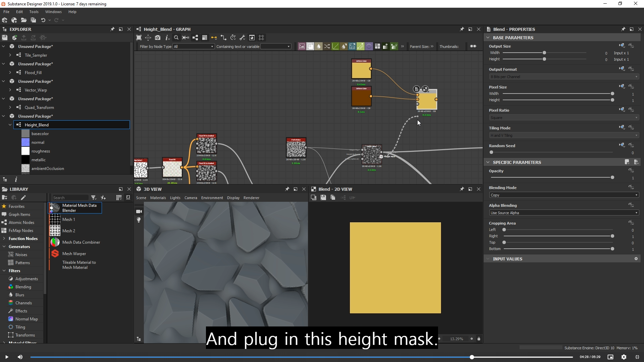Viewport: 644px width, 362px height.
Task: Click the magnifier search icon in the graph toolbar
Action: pos(176,38)
